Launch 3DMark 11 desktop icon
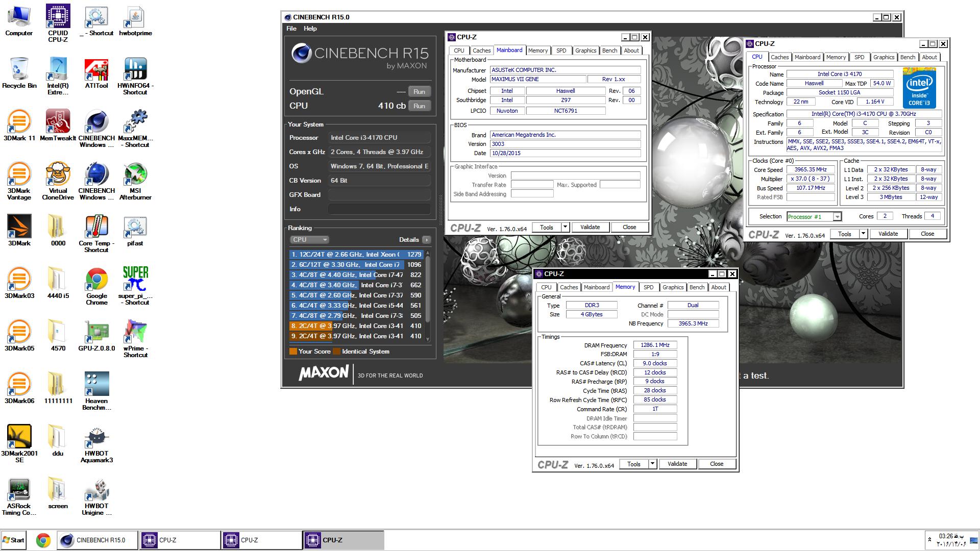 tap(19, 126)
